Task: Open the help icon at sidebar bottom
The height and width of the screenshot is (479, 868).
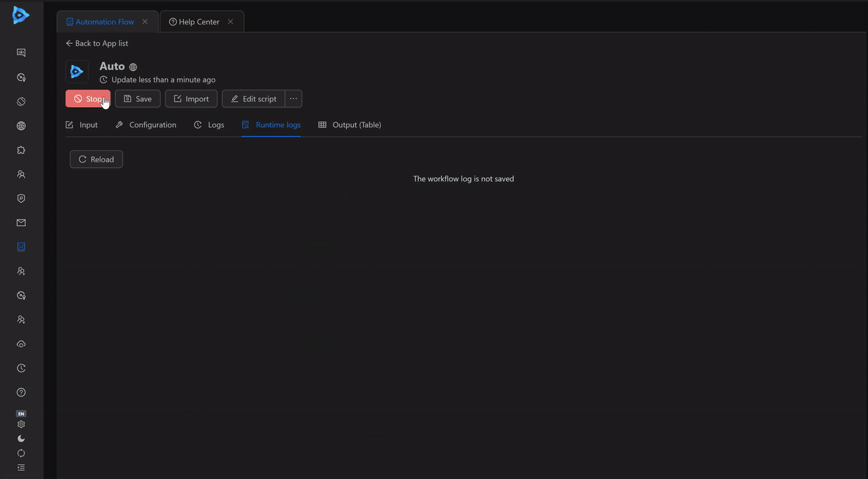Action: click(21, 392)
